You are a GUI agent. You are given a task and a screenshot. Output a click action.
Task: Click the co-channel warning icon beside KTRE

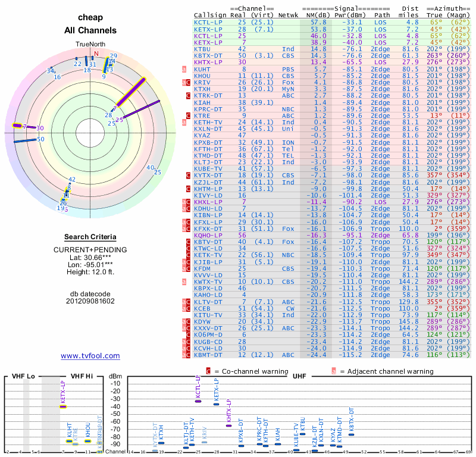click(x=188, y=115)
